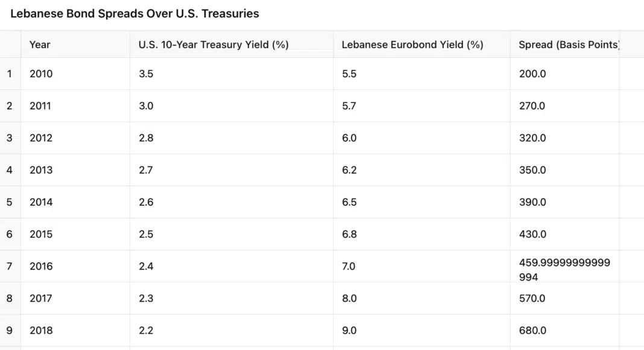Select the spread cell showing 680.0
Image resolution: width=644 pixels, height=350 pixels.
tap(532, 330)
